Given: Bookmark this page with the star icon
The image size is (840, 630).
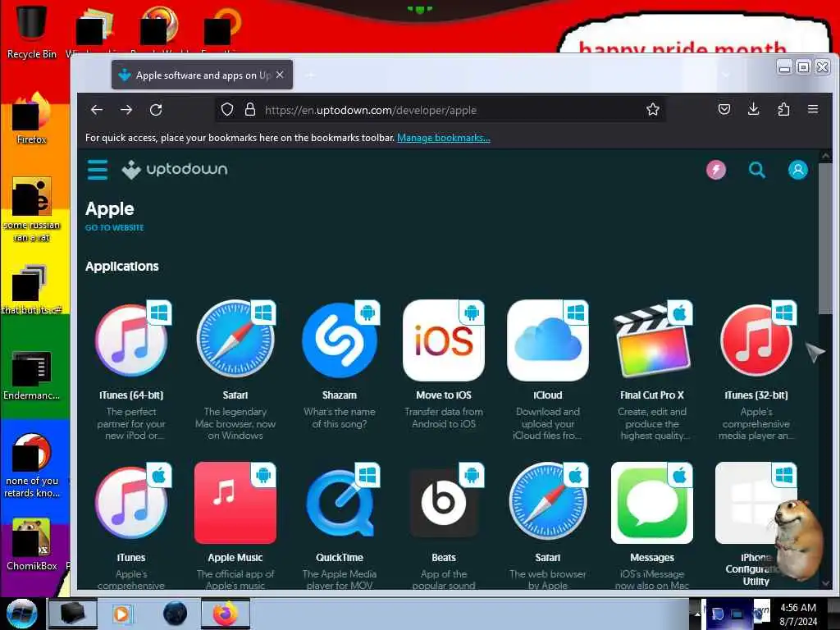Looking at the screenshot, I should (x=652, y=110).
